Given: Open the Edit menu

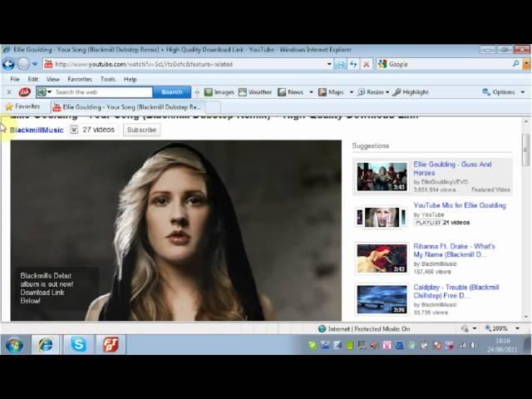Looking at the screenshot, I should (32, 79).
